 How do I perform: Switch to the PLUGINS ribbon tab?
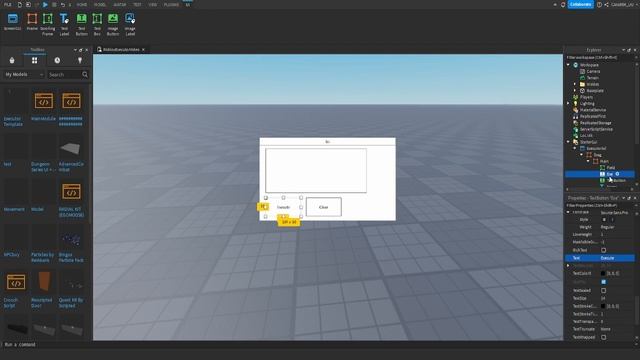tap(171, 4)
